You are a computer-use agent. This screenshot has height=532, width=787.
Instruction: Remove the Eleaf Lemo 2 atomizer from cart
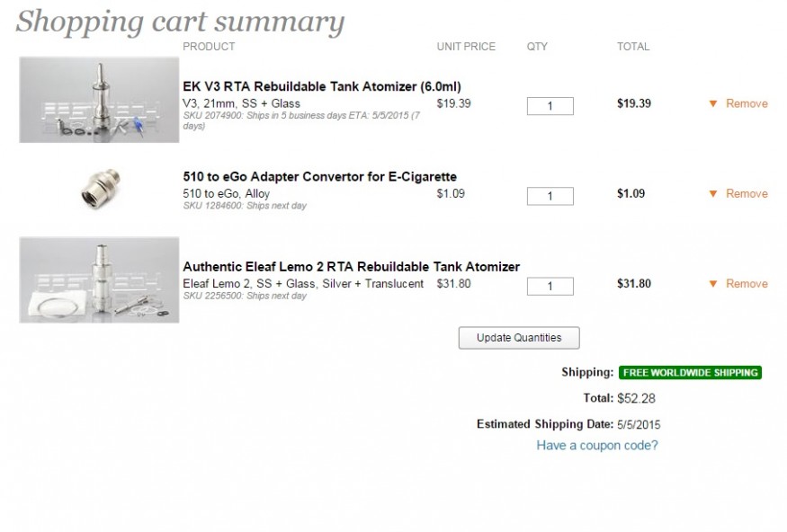coord(747,284)
